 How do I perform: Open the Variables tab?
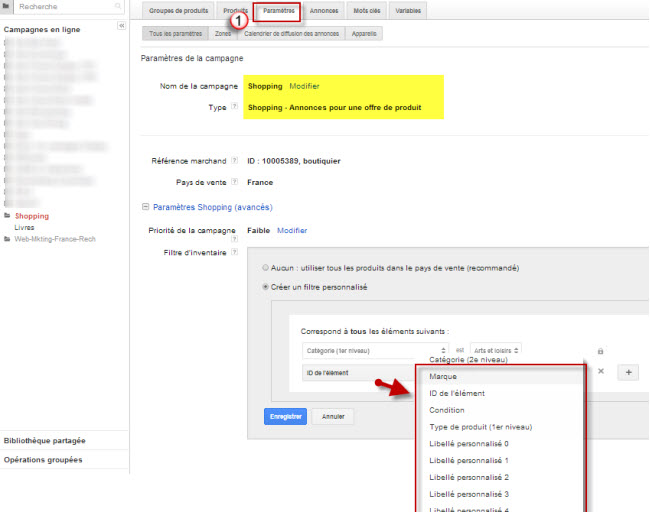pyautogui.click(x=408, y=11)
